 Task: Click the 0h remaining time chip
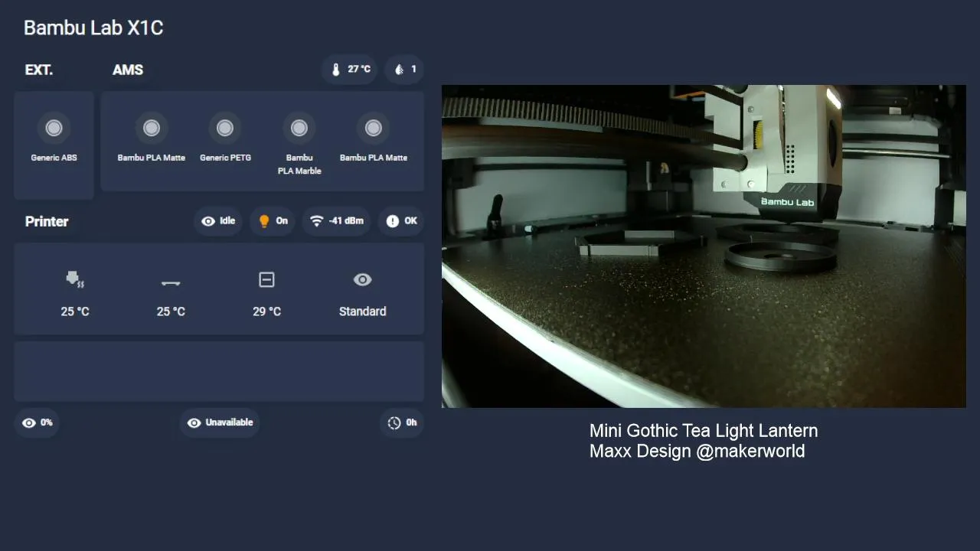point(402,422)
